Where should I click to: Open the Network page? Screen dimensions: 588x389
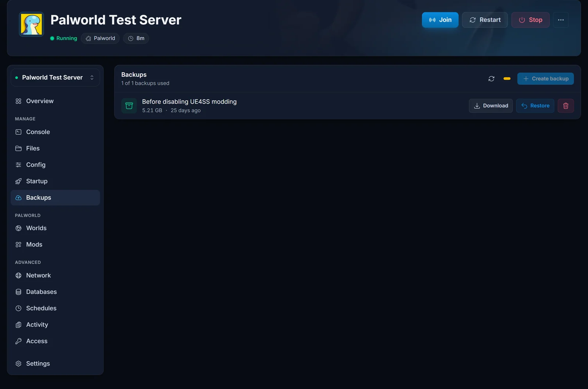(x=55, y=275)
